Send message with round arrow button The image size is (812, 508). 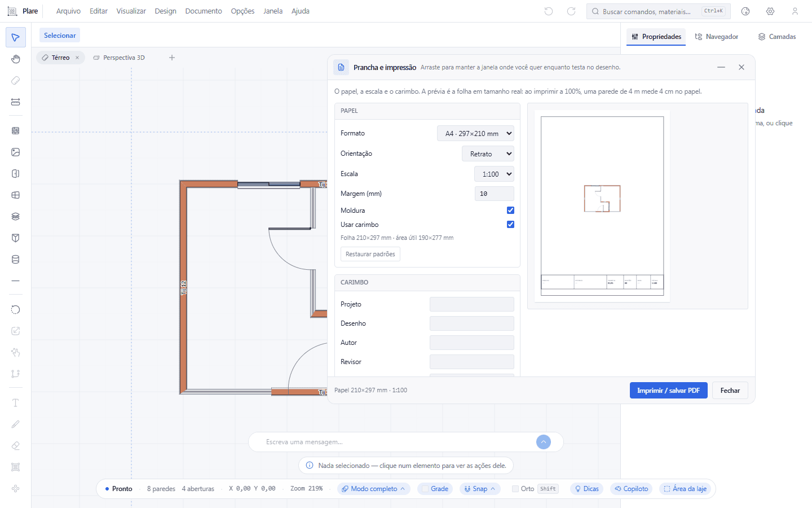pos(544,442)
